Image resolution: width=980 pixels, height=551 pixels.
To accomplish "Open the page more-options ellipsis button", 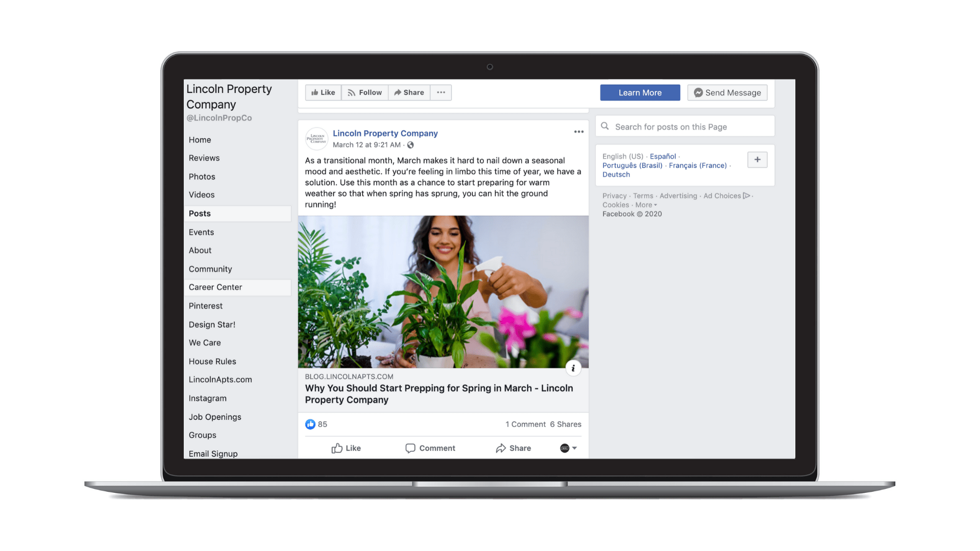I will (441, 92).
